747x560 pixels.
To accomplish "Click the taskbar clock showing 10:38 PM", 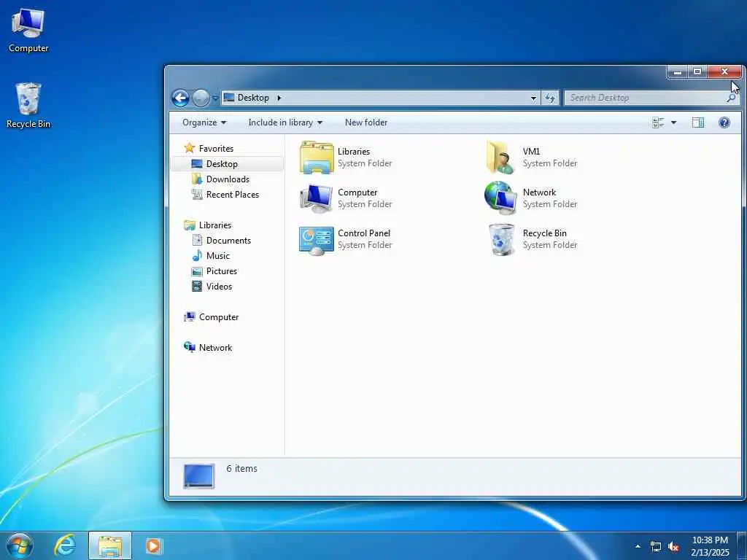I will (x=710, y=546).
